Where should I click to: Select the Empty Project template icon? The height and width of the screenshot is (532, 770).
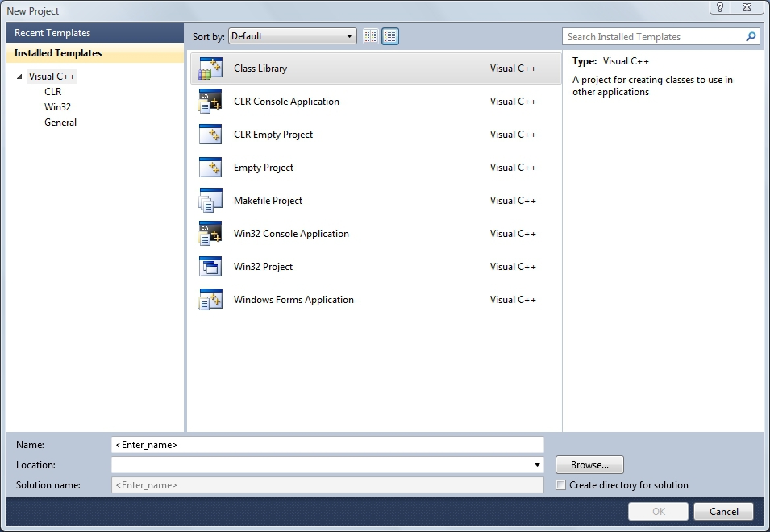210,168
